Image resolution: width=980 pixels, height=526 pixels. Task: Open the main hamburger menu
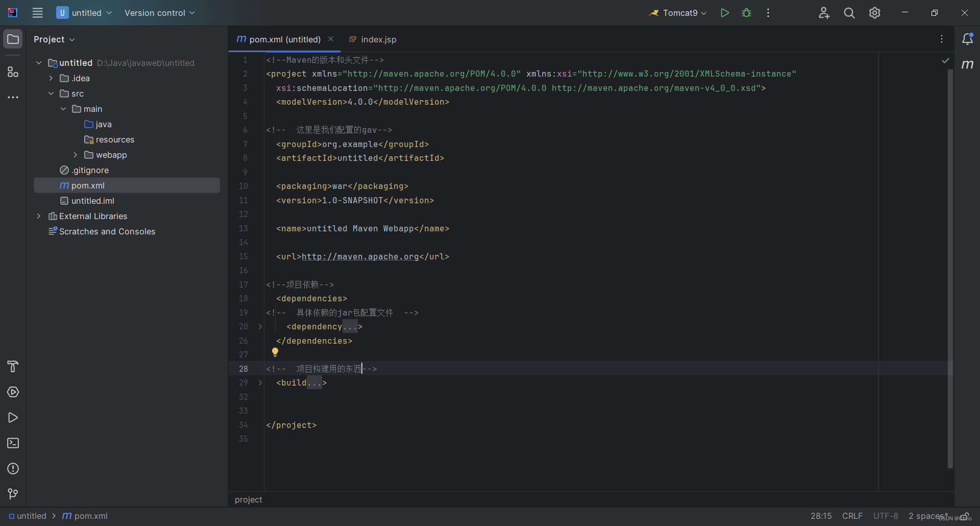[x=37, y=13]
